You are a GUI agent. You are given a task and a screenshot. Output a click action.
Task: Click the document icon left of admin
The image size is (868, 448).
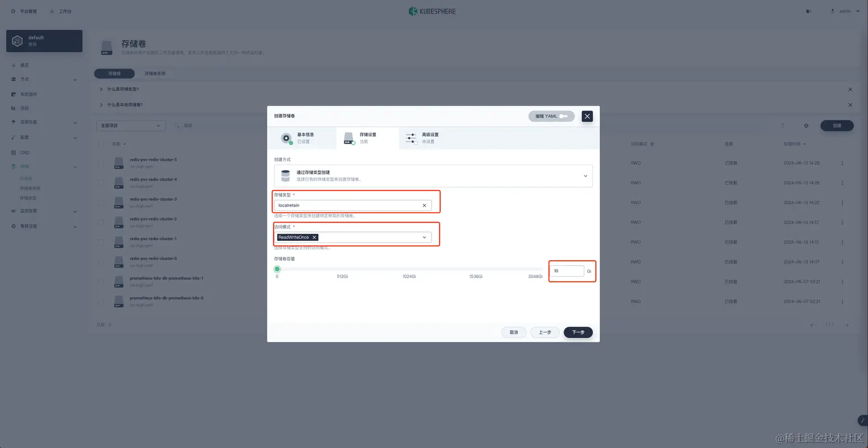(808, 11)
